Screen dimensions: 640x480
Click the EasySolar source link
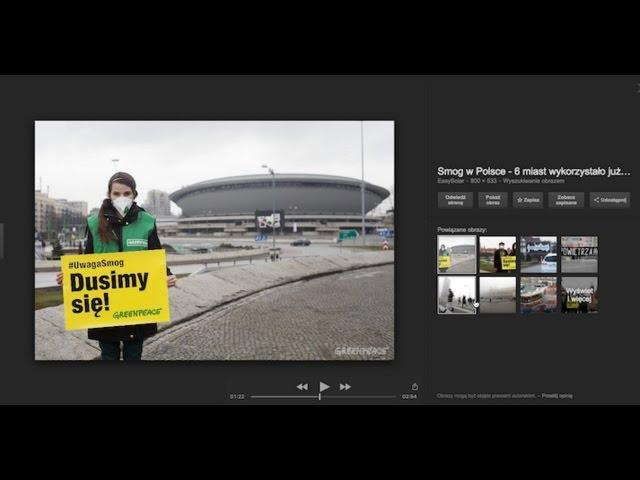pos(451,181)
